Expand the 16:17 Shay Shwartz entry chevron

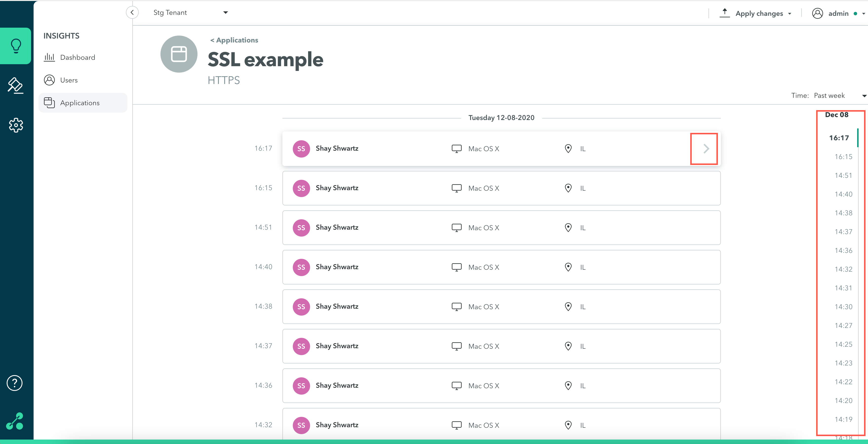point(706,149)
